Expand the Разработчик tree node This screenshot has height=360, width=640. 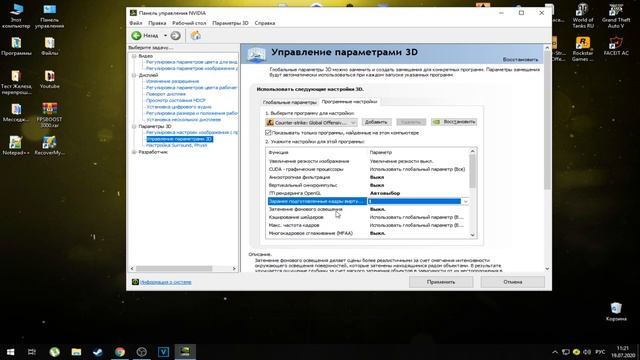tap(134, 152)
